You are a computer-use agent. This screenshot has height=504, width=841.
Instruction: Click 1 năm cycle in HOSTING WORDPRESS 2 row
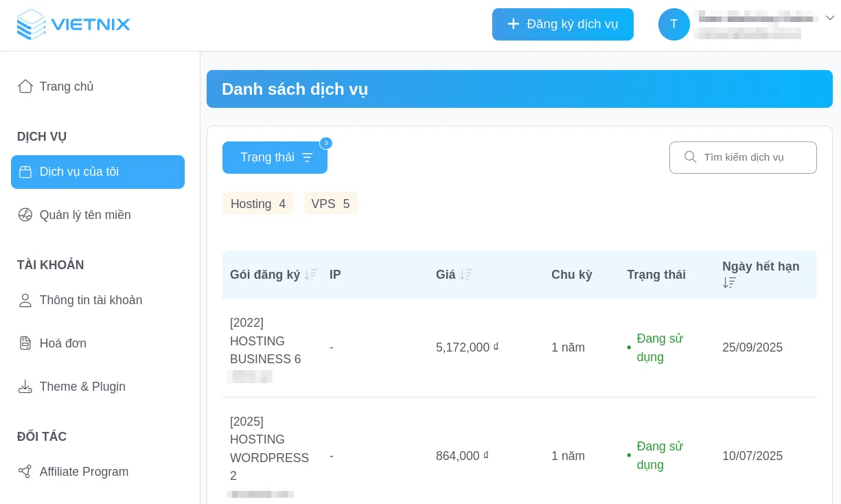coord(568,456)
